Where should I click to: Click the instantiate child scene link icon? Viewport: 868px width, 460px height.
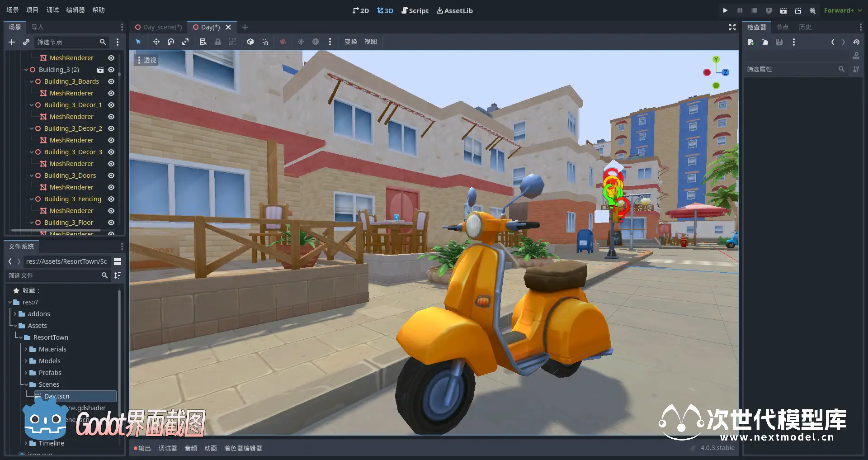[26, 42]
